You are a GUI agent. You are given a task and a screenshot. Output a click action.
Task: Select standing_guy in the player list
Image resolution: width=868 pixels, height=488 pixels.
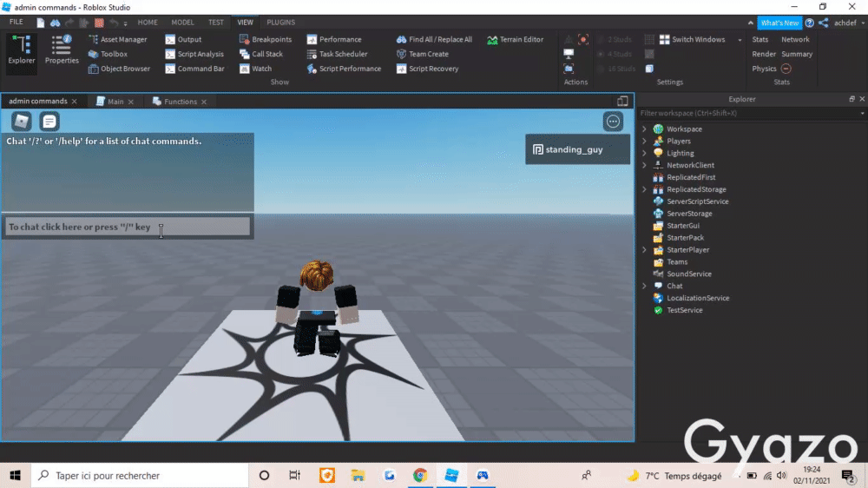tap(577, 149)
